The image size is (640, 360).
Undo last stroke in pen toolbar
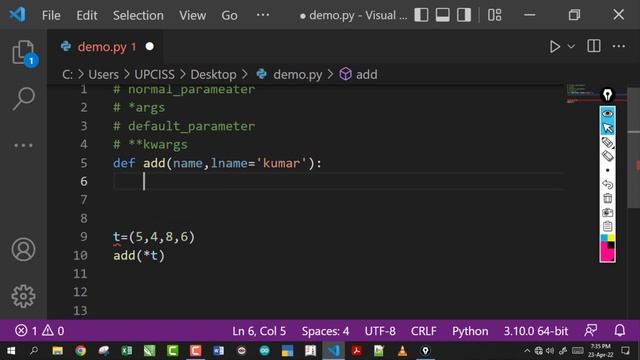coord(607,184)
